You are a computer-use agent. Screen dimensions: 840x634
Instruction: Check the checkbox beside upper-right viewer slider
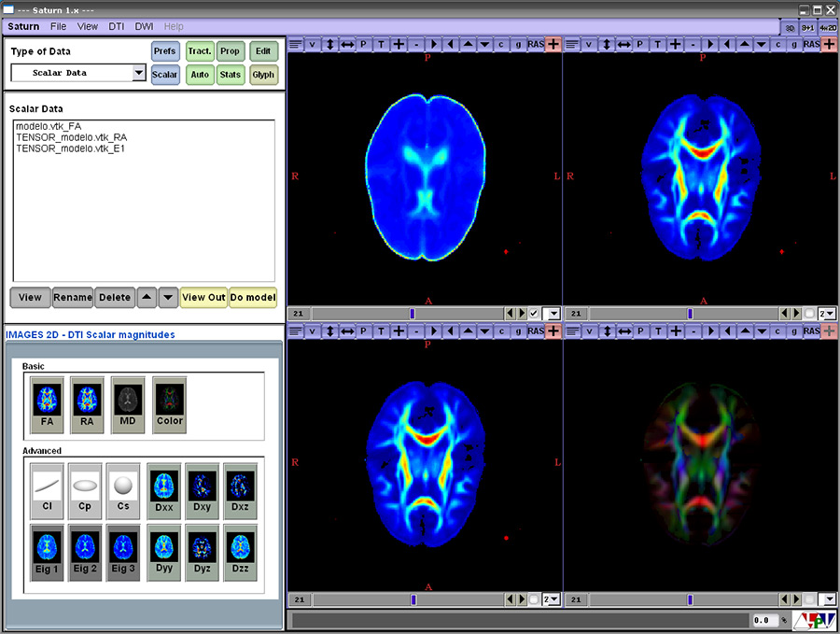(x=809, y=314)
